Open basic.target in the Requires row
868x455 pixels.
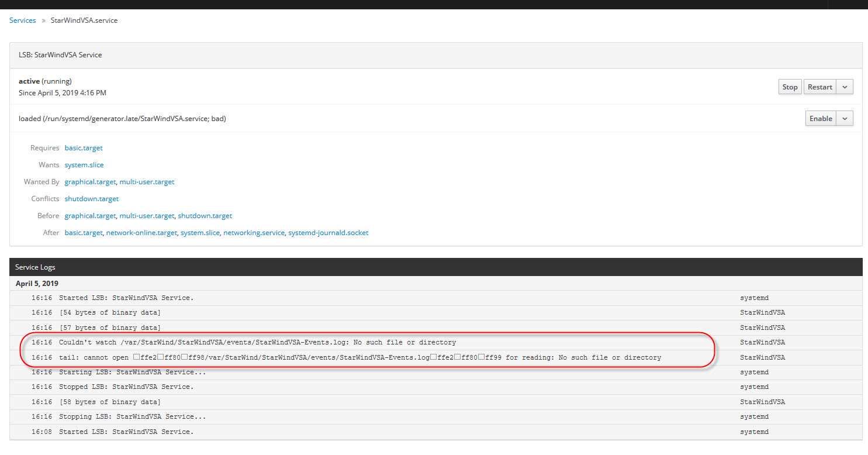tap(84, 148)
